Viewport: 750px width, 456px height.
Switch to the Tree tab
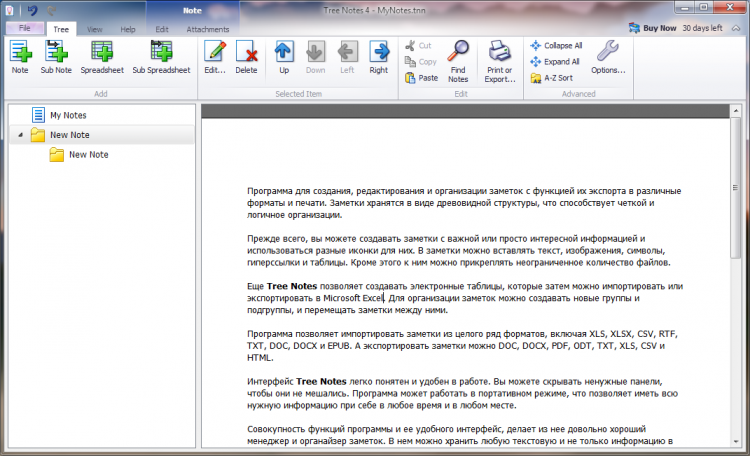pyautogui.click(x=61, y=29)
